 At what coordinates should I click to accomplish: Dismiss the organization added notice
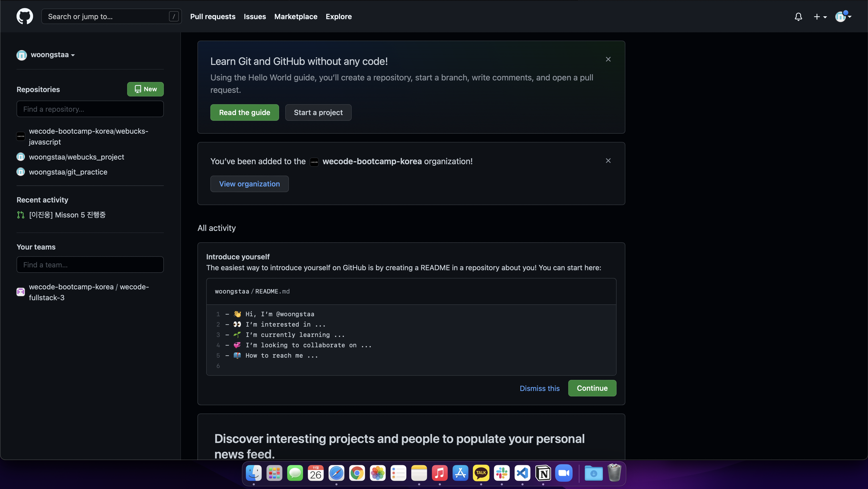(x=608, y=161)
